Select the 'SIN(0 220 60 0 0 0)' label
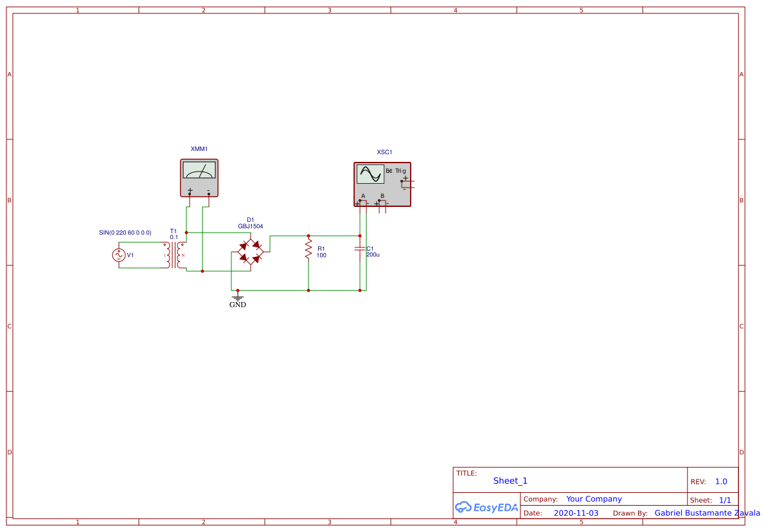 [125, 233]
